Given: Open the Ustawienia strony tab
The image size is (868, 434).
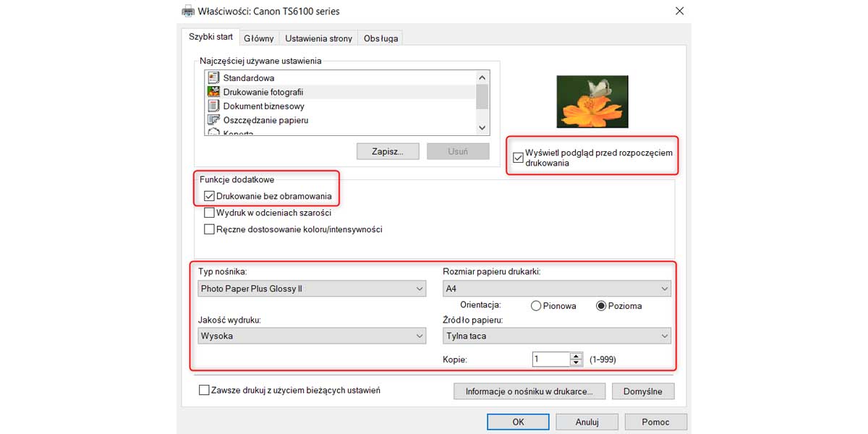Looking at the screenshot, I should pos(318,38).
